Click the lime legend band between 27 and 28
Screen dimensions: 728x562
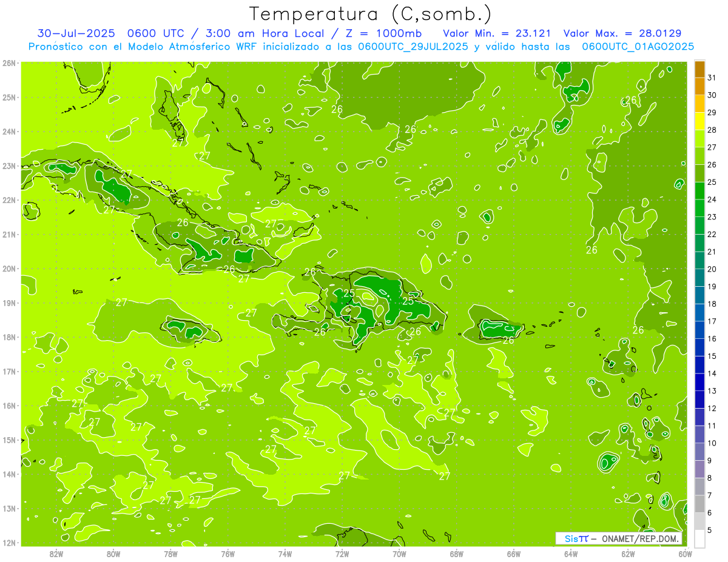(699, 138)
